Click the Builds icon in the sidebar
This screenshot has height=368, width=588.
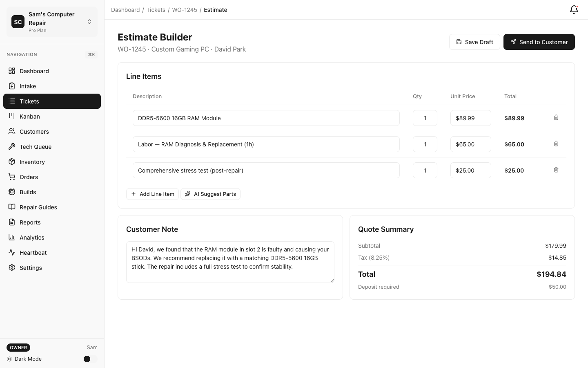coord(12,192)
